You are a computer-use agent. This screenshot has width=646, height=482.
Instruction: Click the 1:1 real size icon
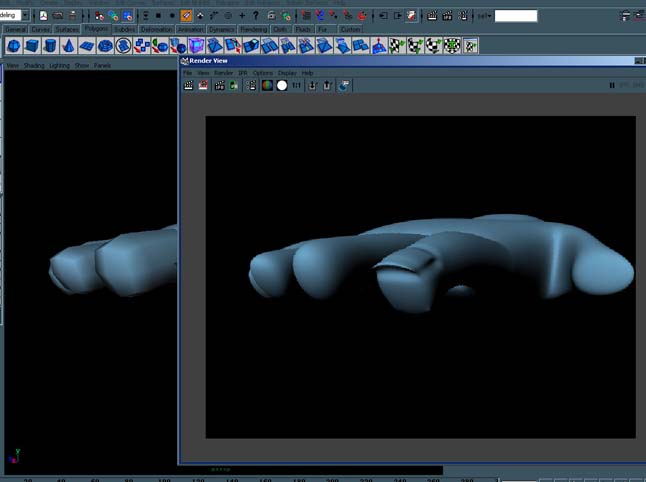[297, 86]
